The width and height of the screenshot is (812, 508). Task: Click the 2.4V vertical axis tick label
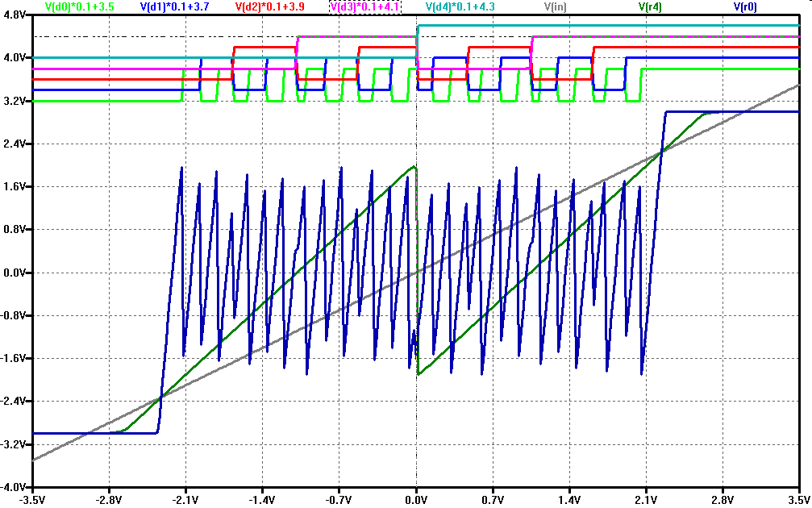click(x=16, y=144)
